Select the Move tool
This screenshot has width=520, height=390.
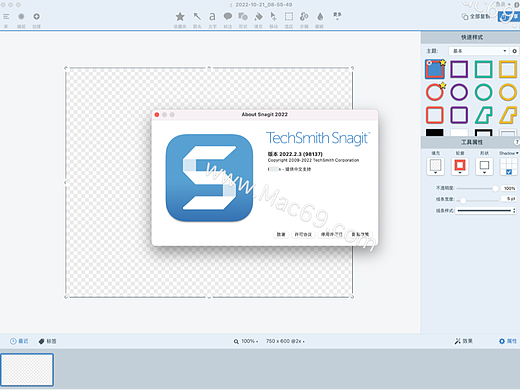[273, 16]
